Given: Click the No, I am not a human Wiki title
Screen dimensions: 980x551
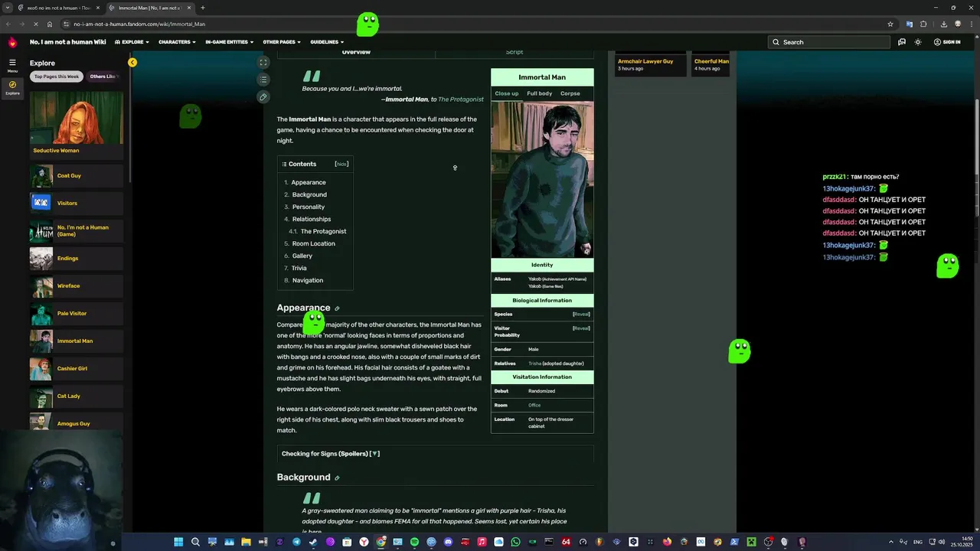Looking at the screenshot, I should [67, 42].
